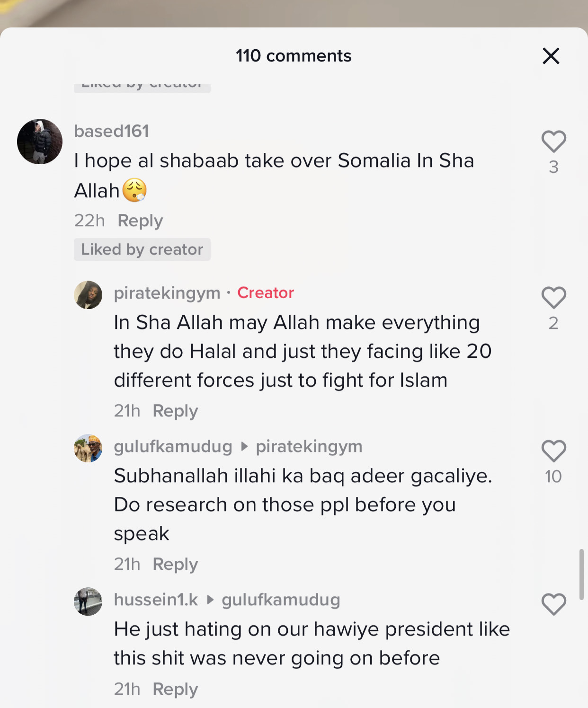The height and width of the screenshot is (708, 588).
Task: Tap the replied-to gulufkamudug mention
Action: tap(281, 600)
